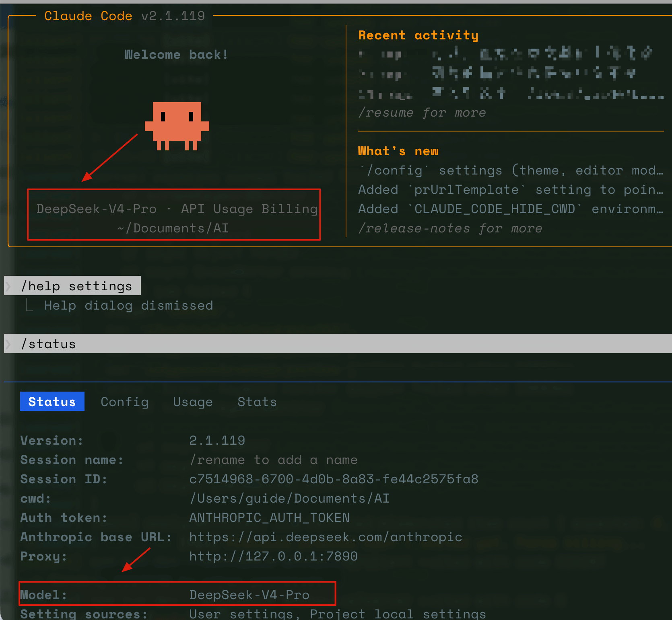Click the /rename to add a name text

(x=274, y=460)
